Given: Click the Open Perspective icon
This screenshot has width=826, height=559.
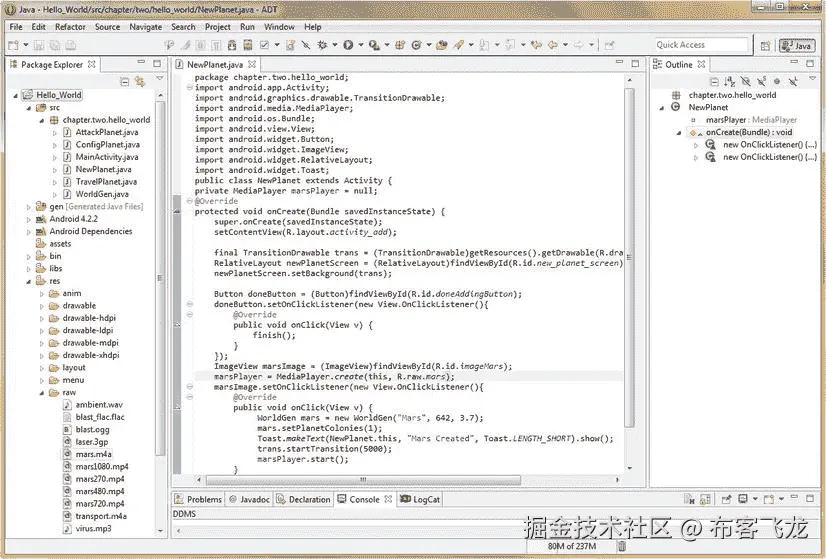Looking at the screenshot, I should [x=765, y=46].
